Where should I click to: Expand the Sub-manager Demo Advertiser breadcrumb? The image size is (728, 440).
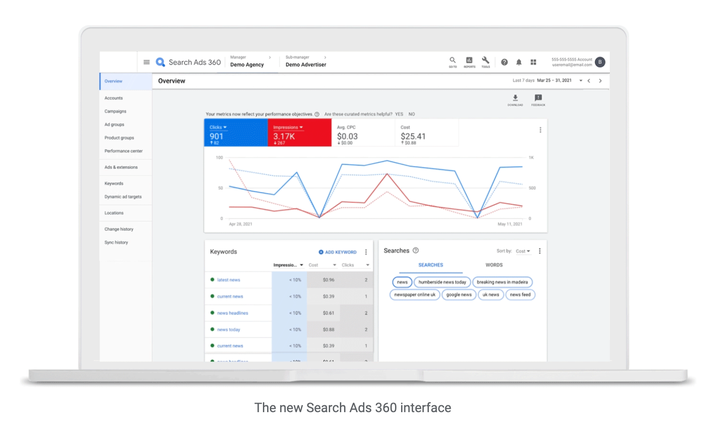pyautogui.click(x=306, y=61)
